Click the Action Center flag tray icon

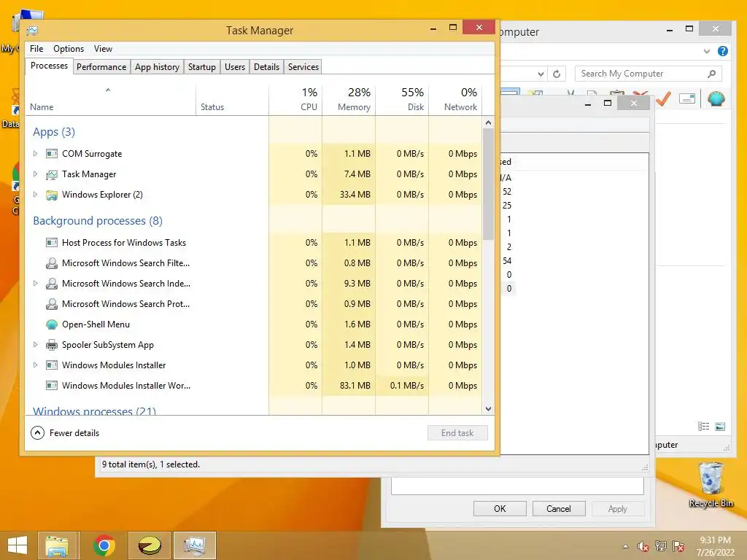point(678,546)
